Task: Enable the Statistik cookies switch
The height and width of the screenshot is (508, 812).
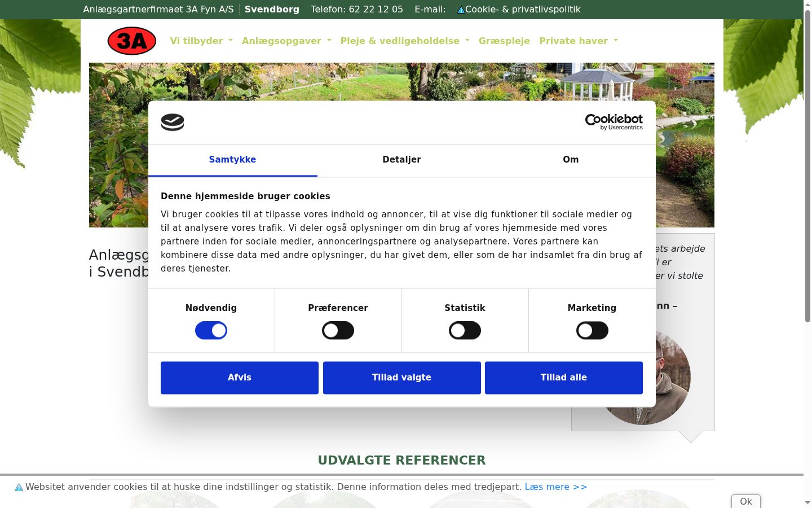Action: coord(465,331)
